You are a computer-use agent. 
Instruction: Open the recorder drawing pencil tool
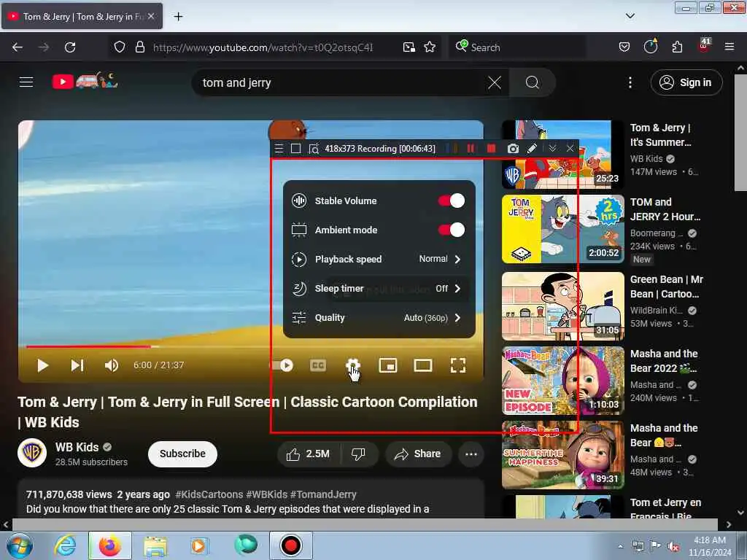pyautogui.click(x=532, y=149)
